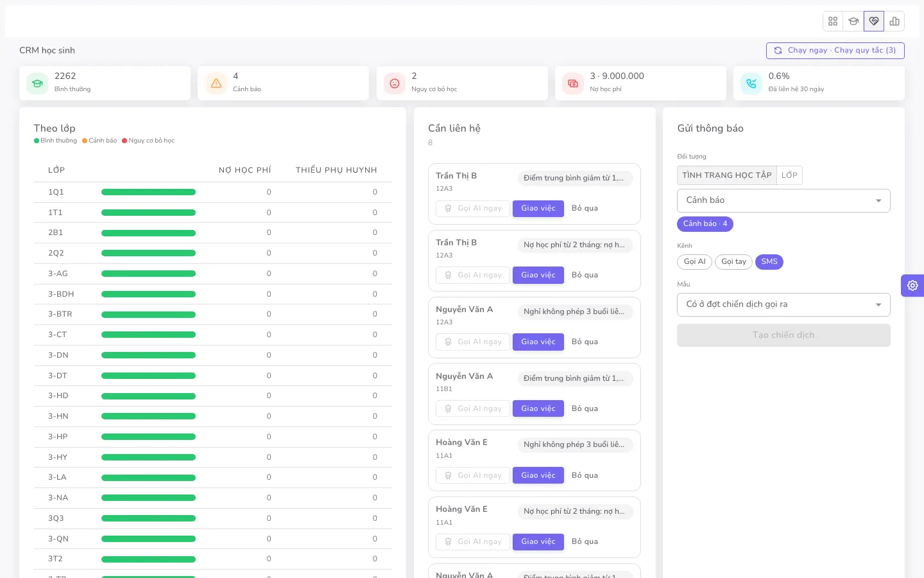
Task: Select the Gọi tay channel chip
Action: pyautogui.click(x=733, y=262)
